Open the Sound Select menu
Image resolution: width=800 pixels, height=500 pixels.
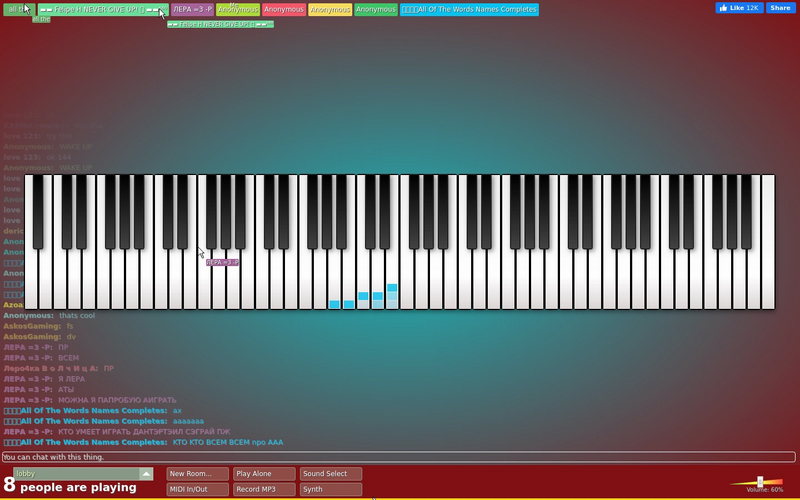pos(331,473)
